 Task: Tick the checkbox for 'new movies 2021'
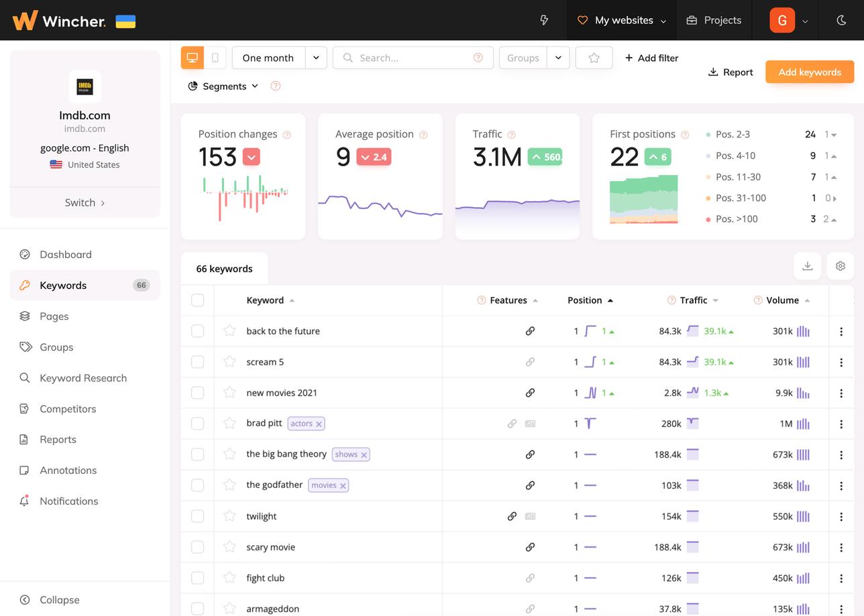coord(197,393)
